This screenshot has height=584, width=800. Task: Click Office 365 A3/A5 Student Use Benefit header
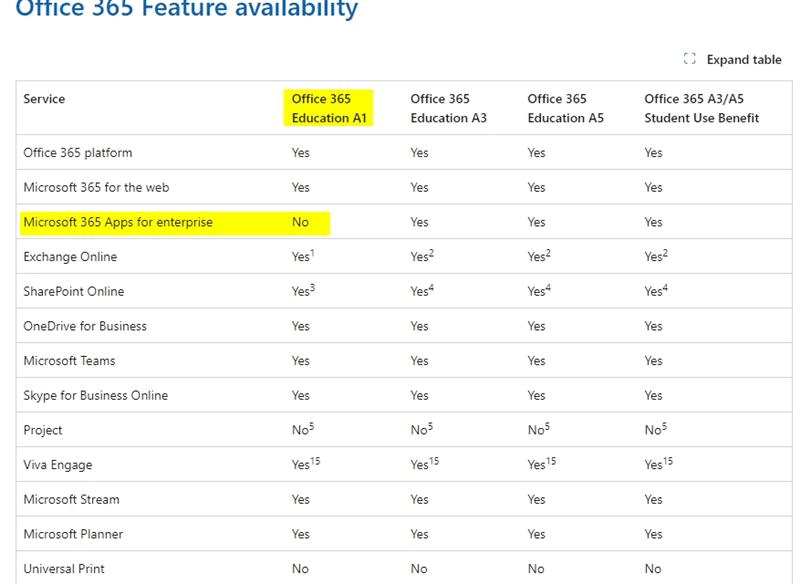702,108
